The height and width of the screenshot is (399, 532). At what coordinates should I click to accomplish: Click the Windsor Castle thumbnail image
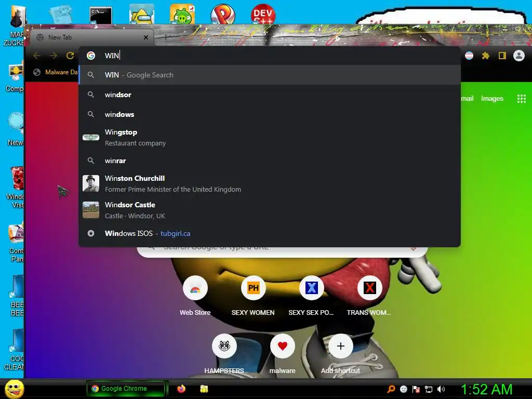tap(91, 210)
